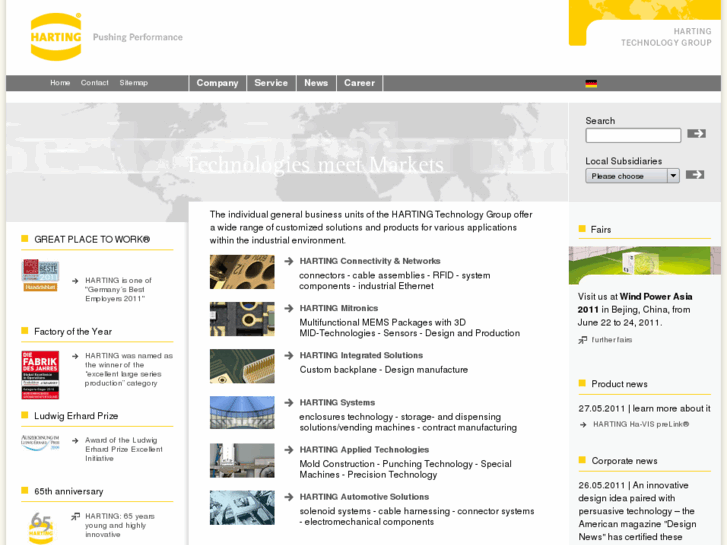727x545 pixels.
Task: Click arrow beside HARTING Mitronics
Action: click(x=289, y=308)
